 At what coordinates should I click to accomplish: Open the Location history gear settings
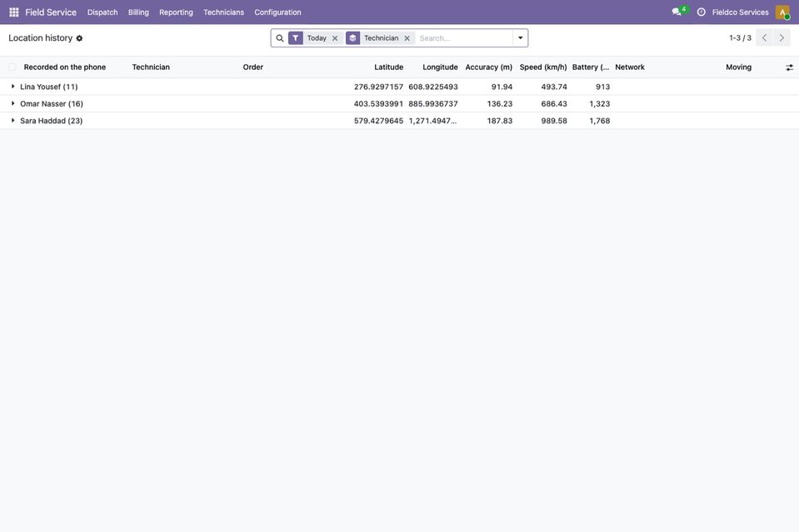pos(79,38)
